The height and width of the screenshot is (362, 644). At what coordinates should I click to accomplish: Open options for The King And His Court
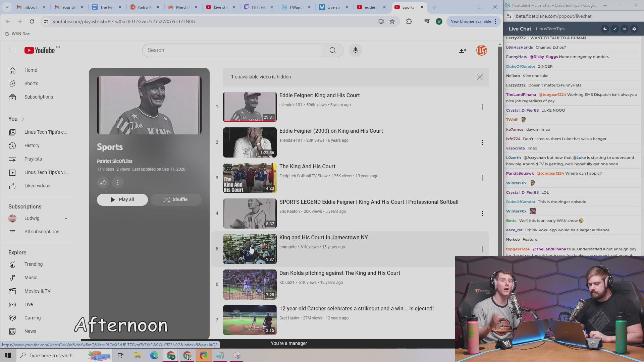[482, 178]
